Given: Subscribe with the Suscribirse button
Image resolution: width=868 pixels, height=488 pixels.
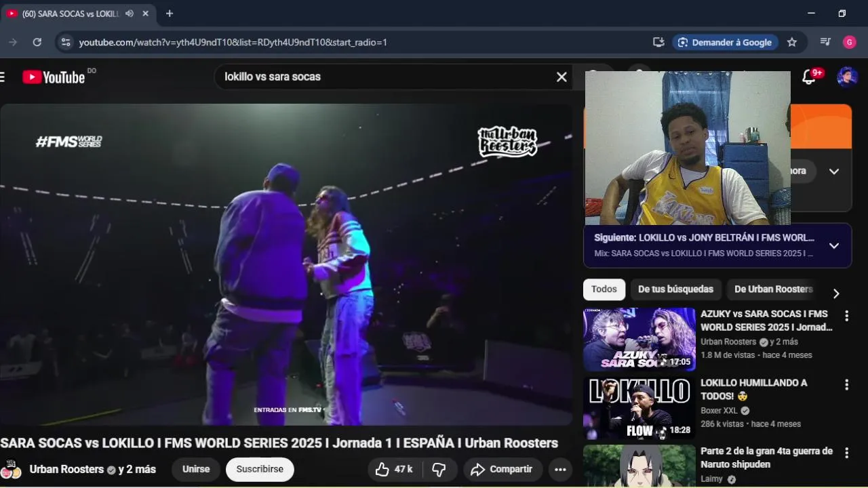Looking at the screenshot, I should click(x=260, y=469).
